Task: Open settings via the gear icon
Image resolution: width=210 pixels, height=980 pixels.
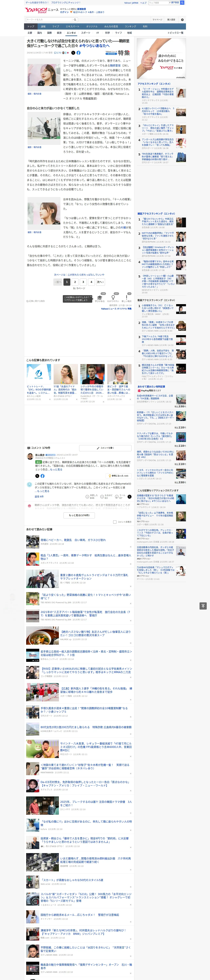Action: [182, 20]
